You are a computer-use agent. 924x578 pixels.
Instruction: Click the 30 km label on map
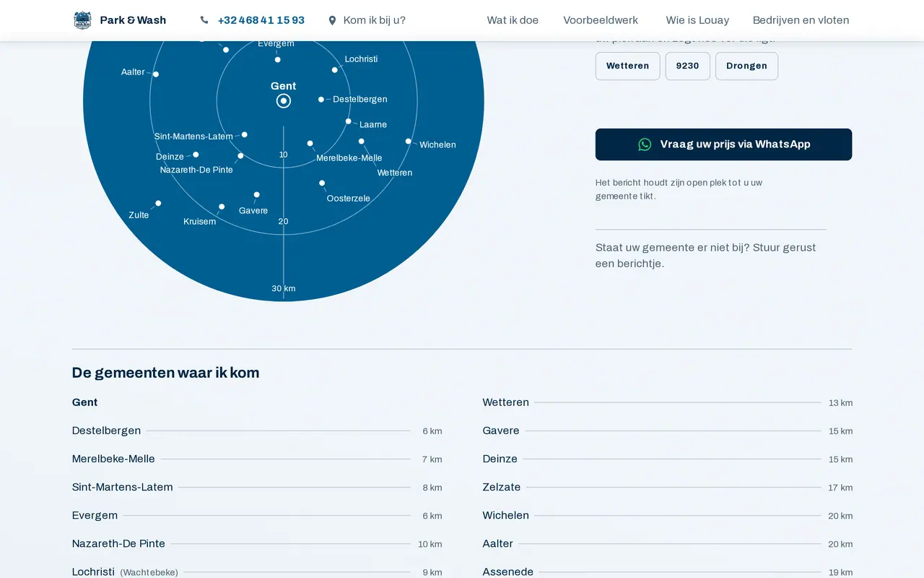point(284,289)
